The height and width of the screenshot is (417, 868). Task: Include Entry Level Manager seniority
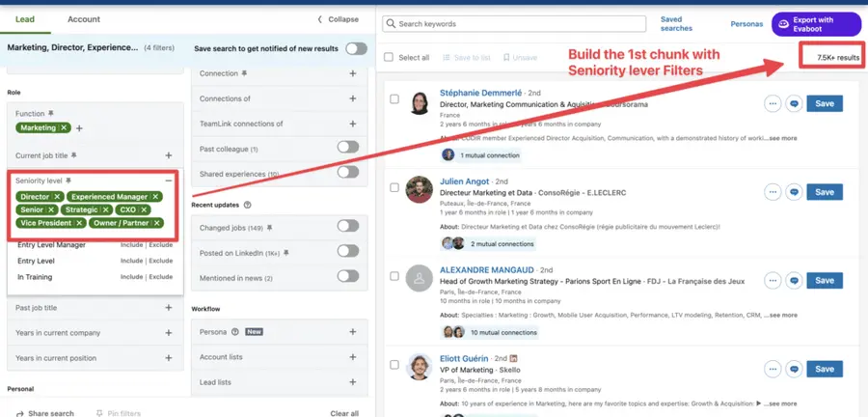point(132,245)
